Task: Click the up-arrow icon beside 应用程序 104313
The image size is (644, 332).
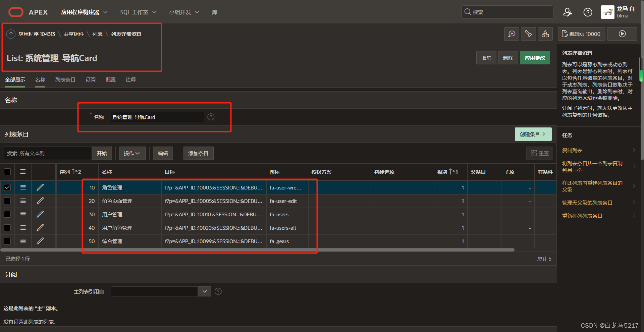Action: click(11, 34)
